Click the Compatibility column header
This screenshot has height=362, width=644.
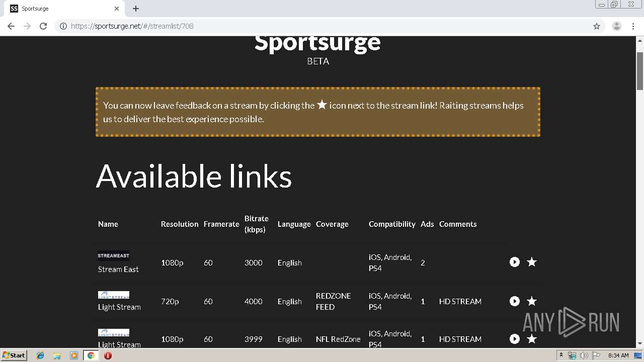click(x=392, y=224)
